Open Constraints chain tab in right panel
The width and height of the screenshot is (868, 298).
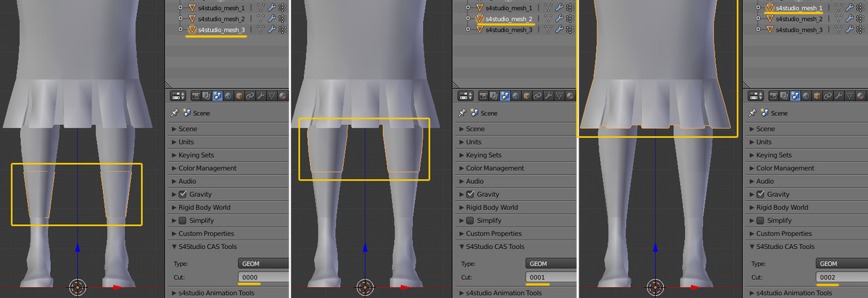[x=827, y=96]
